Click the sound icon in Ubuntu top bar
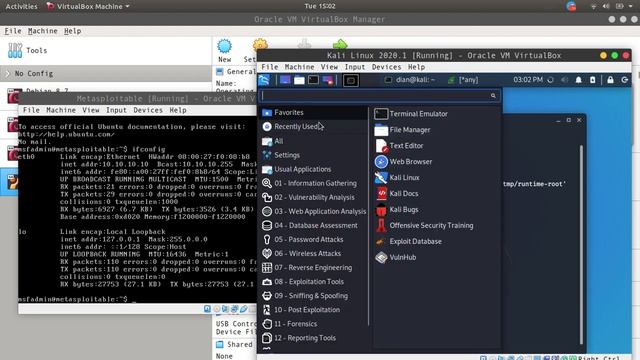This screenshot has height=360, width=640. point(606,6)
